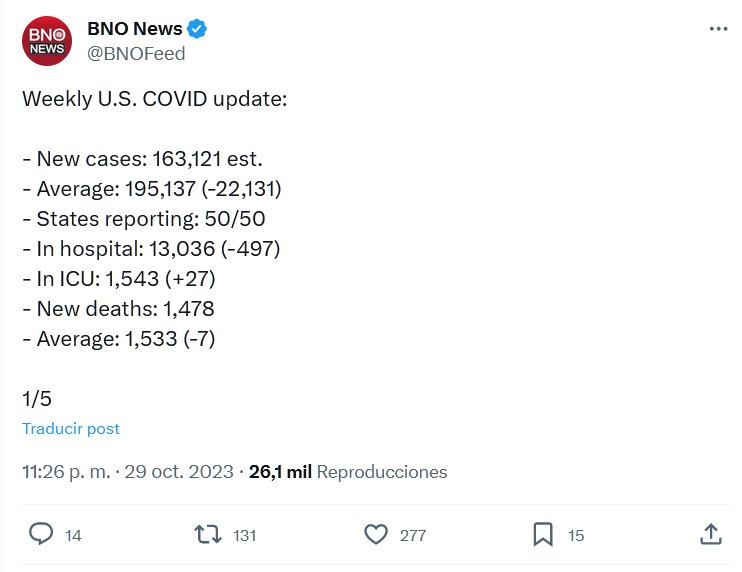
Task: Click the 1/5 thread indicator text
Action: coord(37,398)
